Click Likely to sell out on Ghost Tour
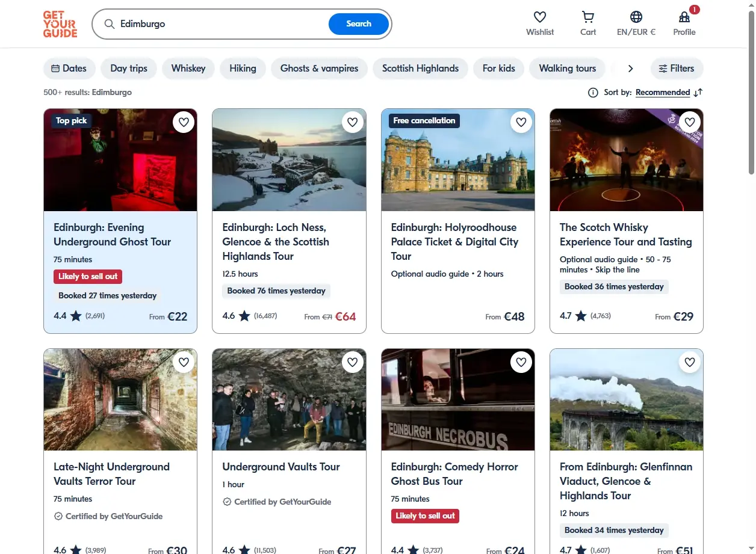This screenshot has width=756, height=554. (88, 277)
